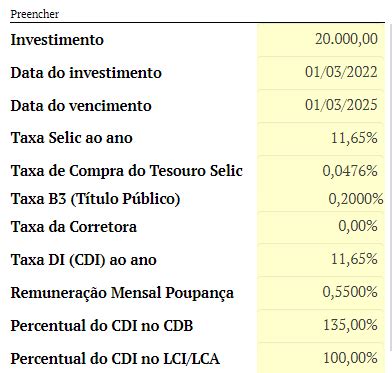Edit the Data do investimento date
Screen dimensions: 392x373
click(320, 72)
